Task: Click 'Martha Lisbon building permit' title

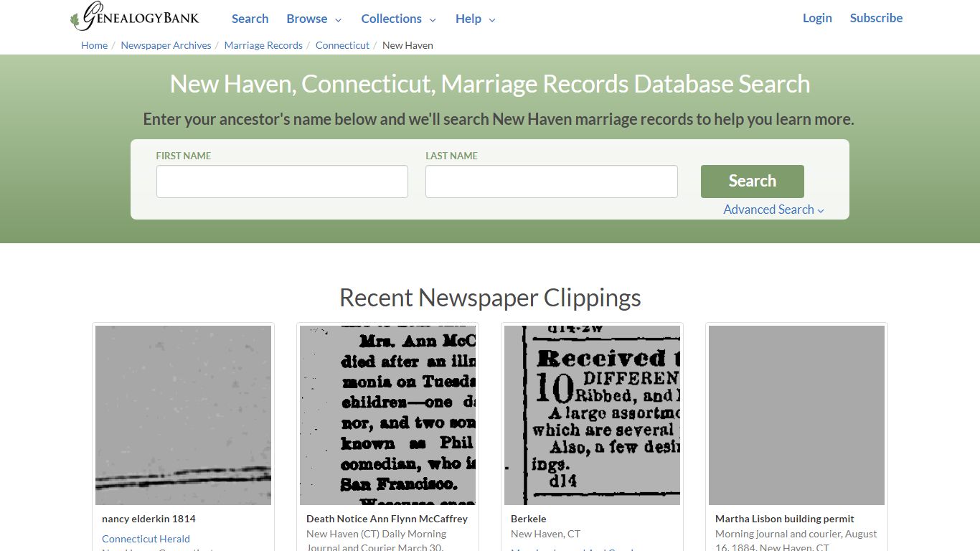Action: (x=785, y=519)
